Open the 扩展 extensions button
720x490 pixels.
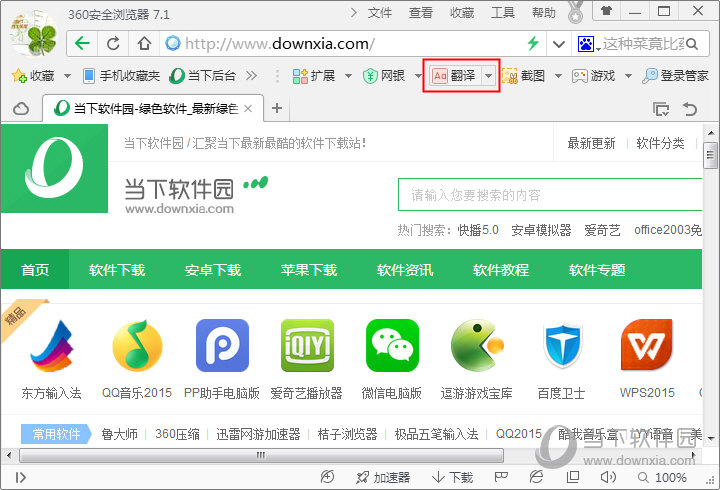click(314, 75)
